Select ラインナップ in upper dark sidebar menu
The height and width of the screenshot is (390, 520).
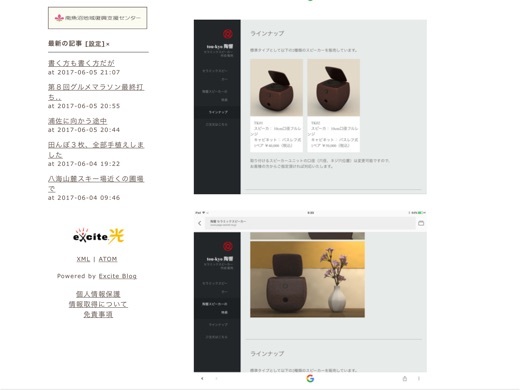click(x=217, y=112)
